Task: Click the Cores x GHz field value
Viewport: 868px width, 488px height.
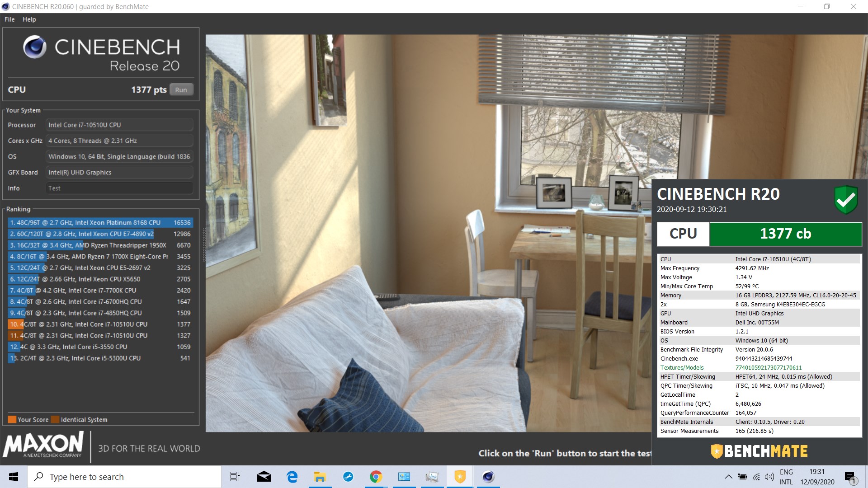Action: point(119,141)
